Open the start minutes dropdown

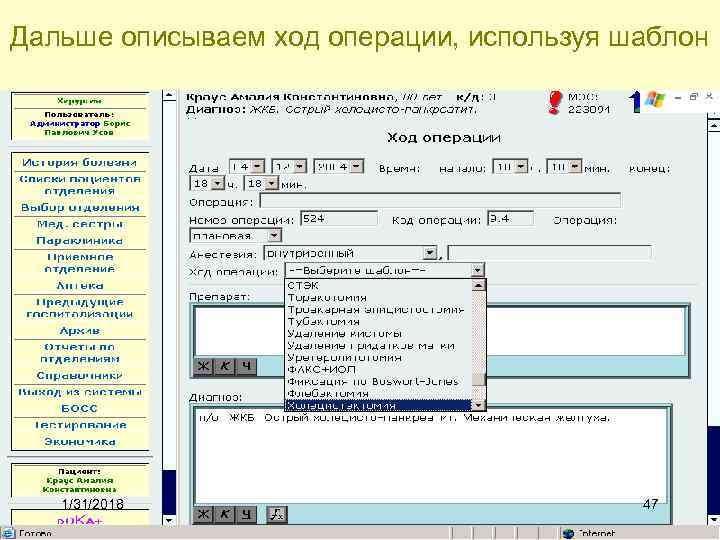click(575, 166)
